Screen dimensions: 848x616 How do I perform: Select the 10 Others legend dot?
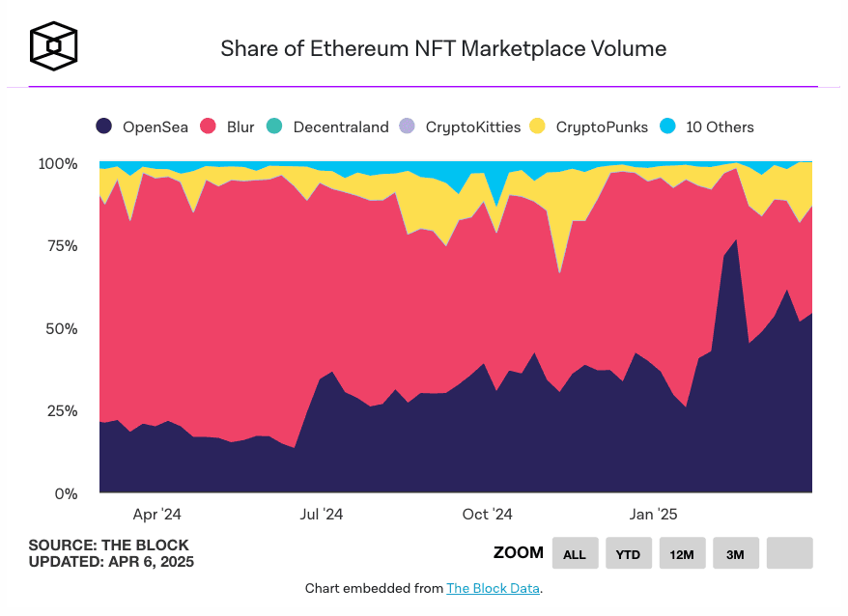pyautogui.click(x=667, y=126)
